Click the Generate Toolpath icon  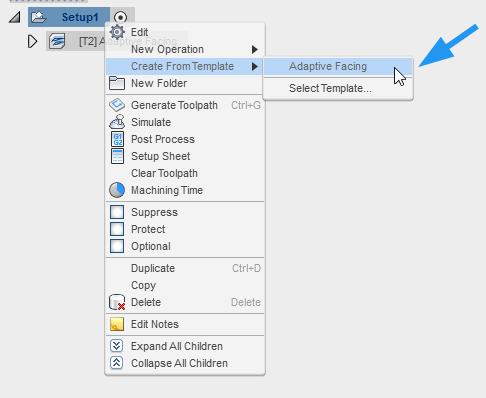coord(117,105)
